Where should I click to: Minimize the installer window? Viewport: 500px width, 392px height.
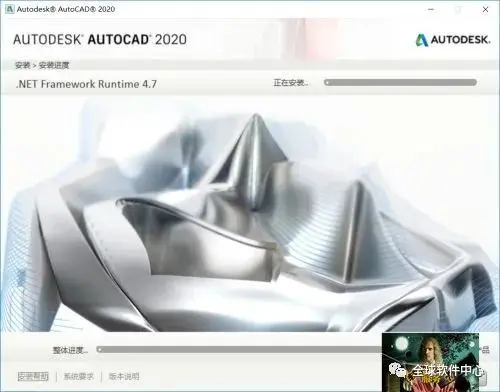click(x=431, y=9)
